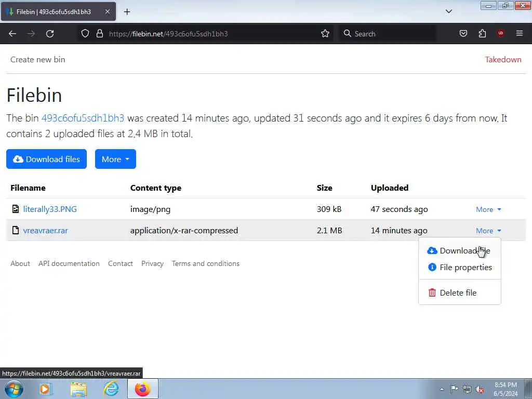Click the Content type column header
Screen dimensions: 532x399
tap(156, 188)
